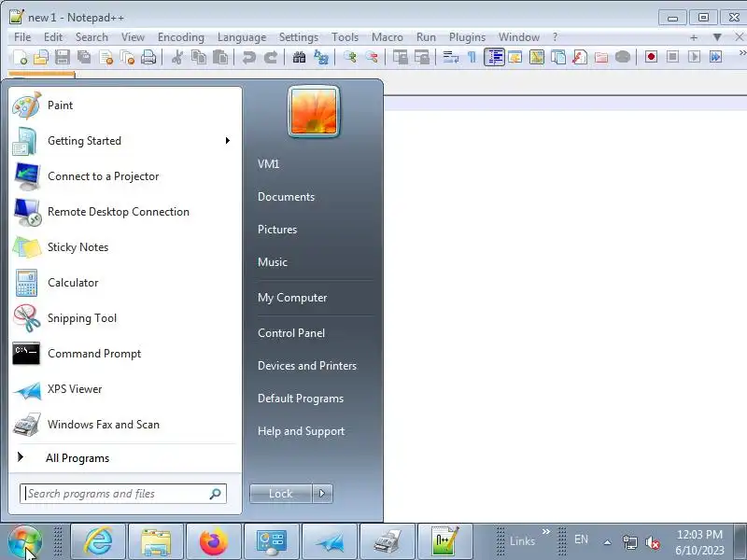The image size is (747, 560).
Task: Click the Open file toolbar icon
Action: point(41,57)
